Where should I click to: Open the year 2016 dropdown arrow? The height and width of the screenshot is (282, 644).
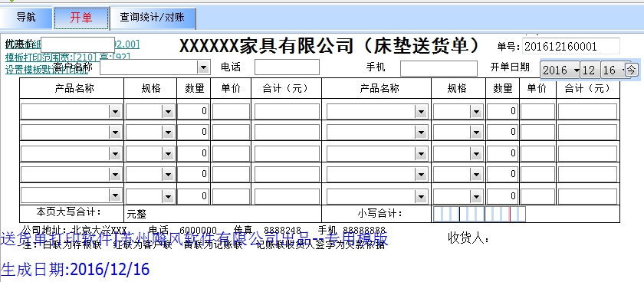click(577, 70)
